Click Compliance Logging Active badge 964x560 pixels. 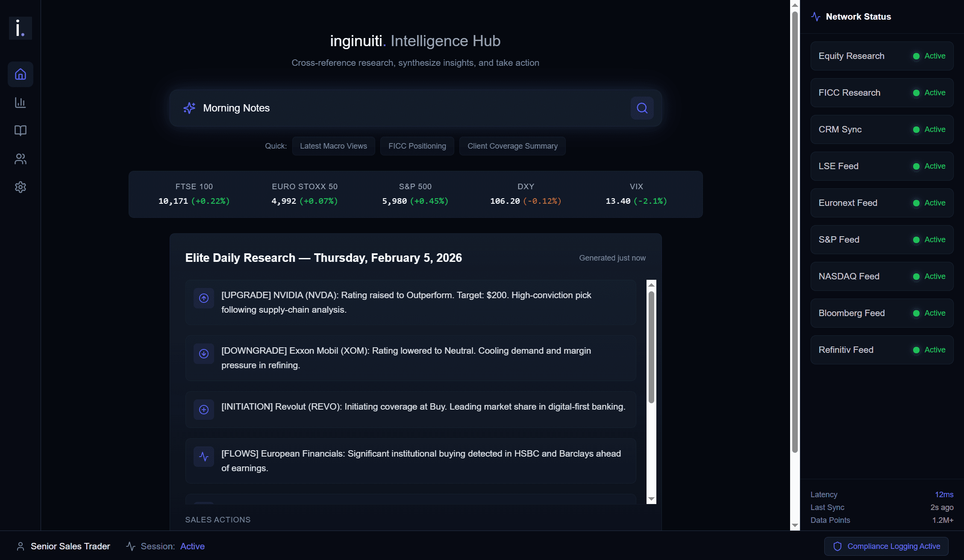tap(887, 546)
